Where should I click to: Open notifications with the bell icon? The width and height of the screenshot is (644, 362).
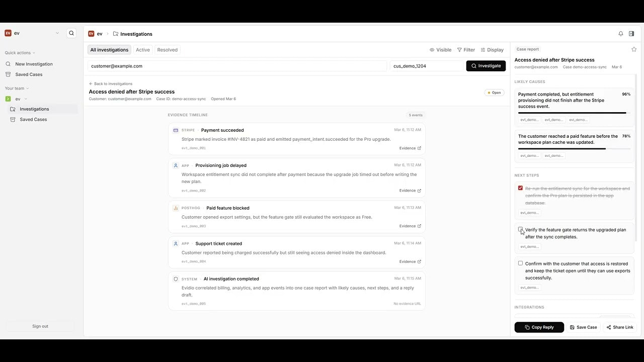point(620,33)
